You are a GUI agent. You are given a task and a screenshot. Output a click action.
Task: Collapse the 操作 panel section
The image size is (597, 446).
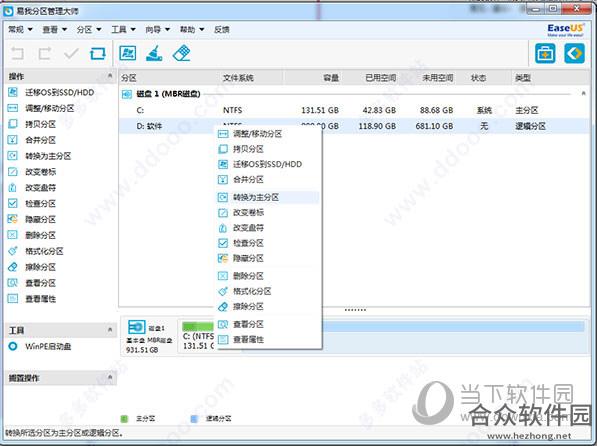[x=110, y=76]
